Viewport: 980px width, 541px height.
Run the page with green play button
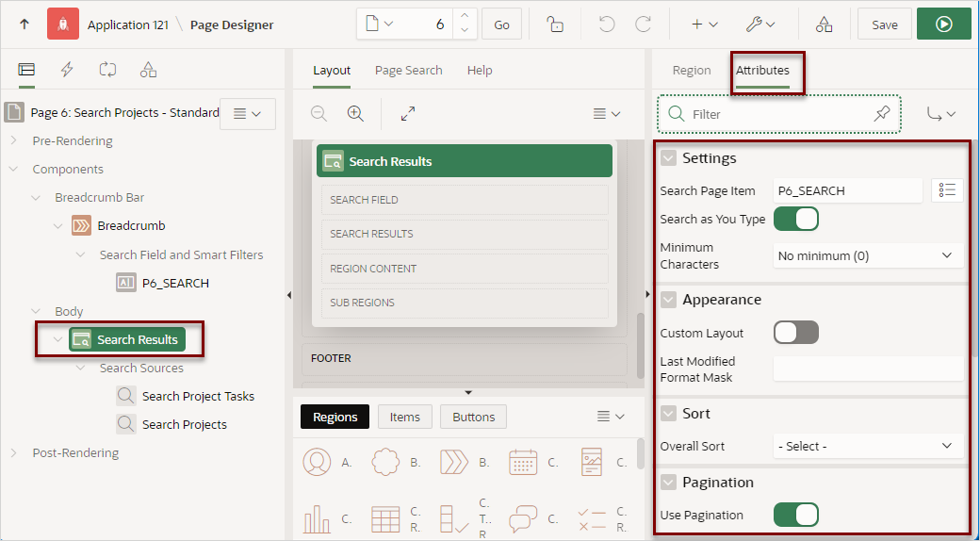944,25
